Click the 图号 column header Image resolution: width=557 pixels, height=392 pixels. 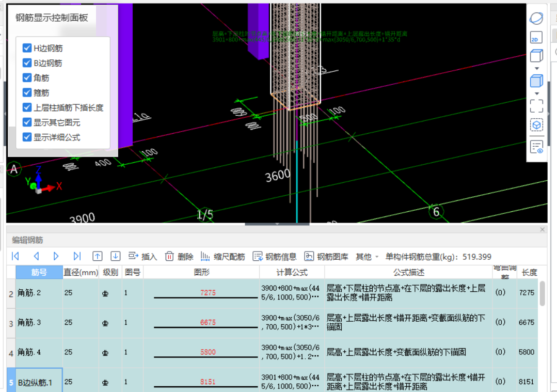[133, 272]
